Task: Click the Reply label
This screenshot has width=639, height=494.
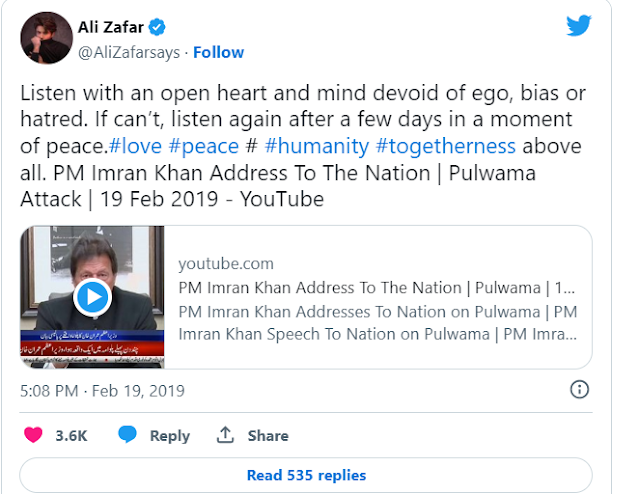Action: click(x=170, y=436)
